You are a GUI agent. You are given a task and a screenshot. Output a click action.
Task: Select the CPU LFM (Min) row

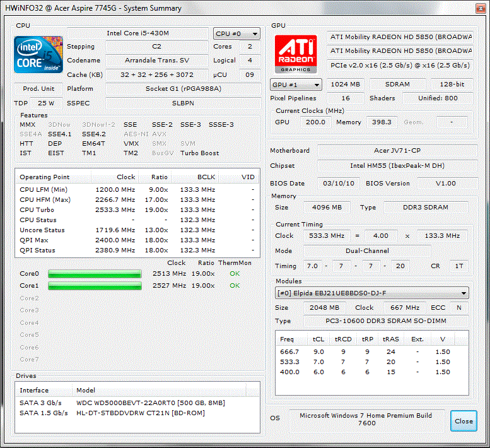137,190
